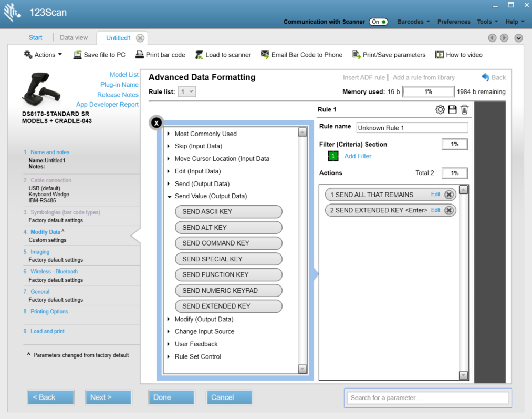The width and height of the screenshot is (532, 419).
Task: Remove SEND EXTENDED KEY action
Action: coord(448,210)
